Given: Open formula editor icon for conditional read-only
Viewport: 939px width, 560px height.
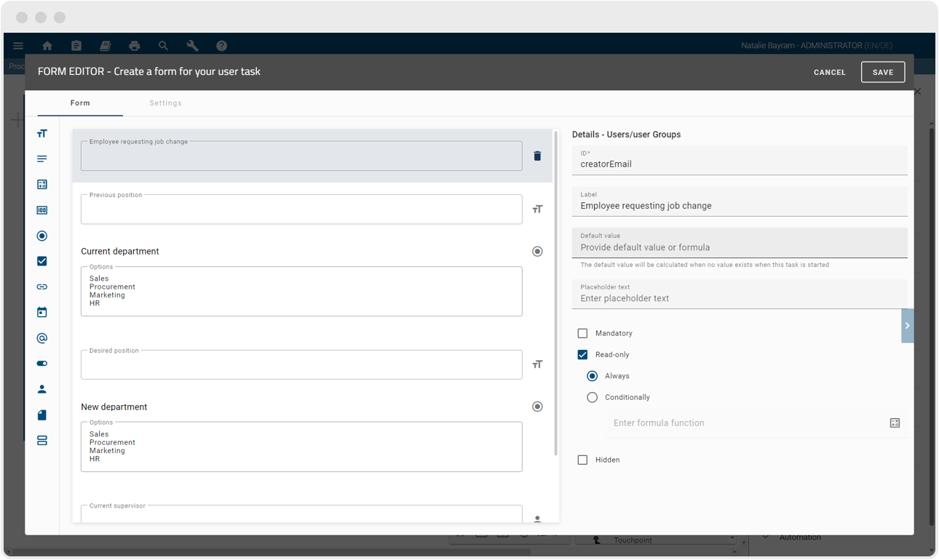Looking at the screenshot, I should click(895, 423).
